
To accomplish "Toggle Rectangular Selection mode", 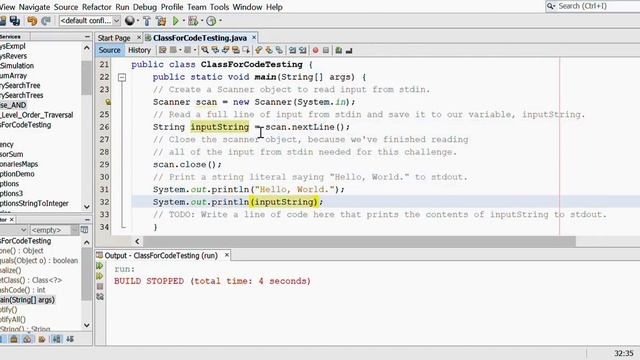I will point(246,50).
